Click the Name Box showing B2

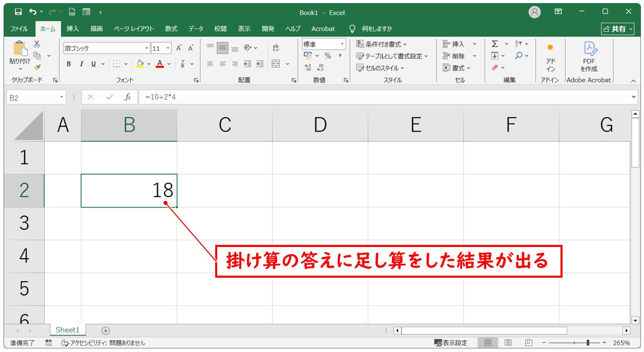click(x=32, y=97)
